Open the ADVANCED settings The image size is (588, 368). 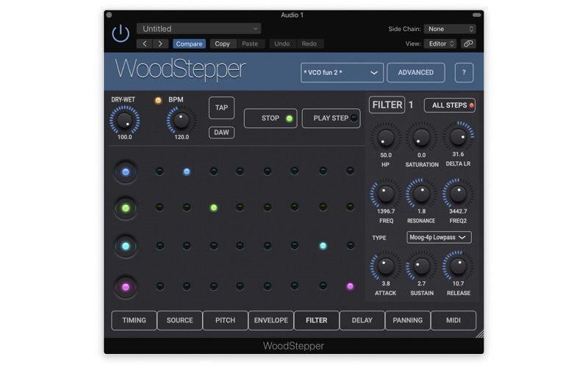416,72
